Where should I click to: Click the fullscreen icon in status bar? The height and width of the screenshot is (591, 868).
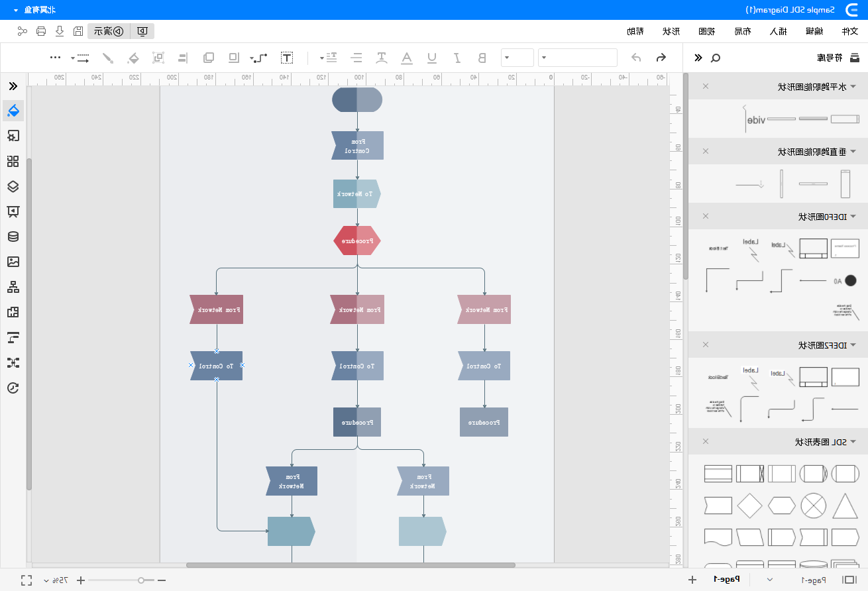[x=27, y=580]
